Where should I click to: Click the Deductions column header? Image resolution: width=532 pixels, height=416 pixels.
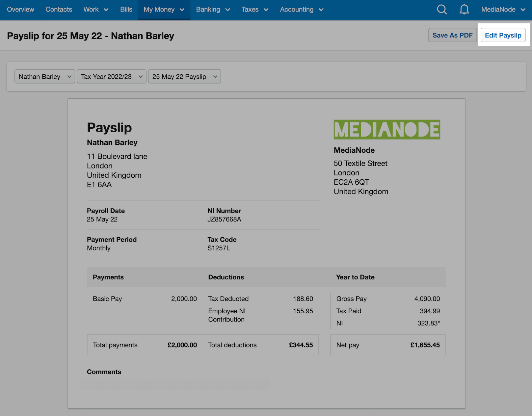coord(226,277)
